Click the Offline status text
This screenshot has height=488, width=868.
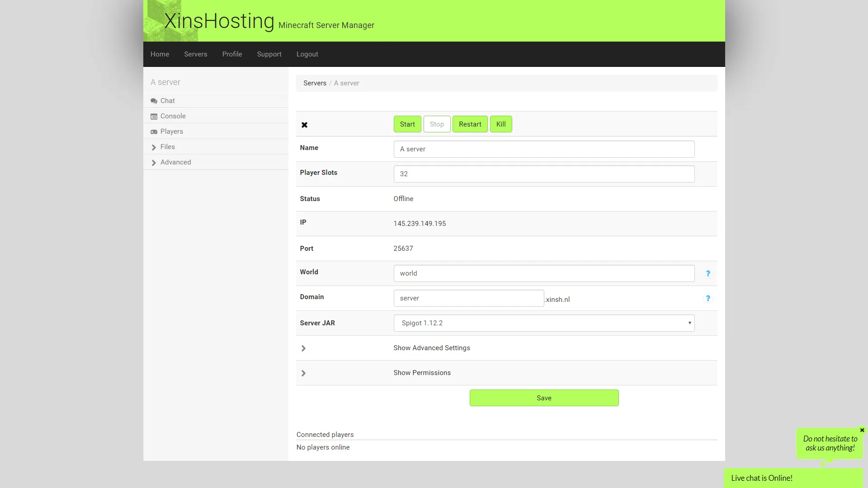(403, 199)
